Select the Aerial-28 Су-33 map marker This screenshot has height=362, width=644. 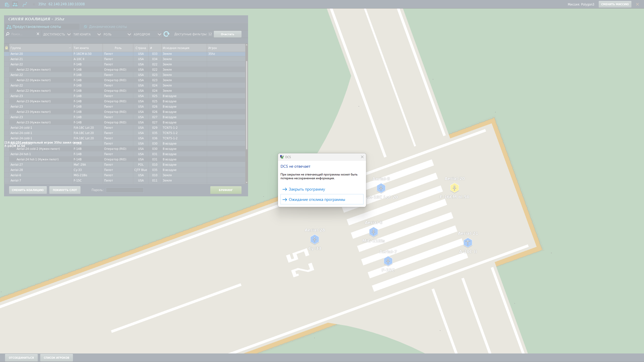314,239
